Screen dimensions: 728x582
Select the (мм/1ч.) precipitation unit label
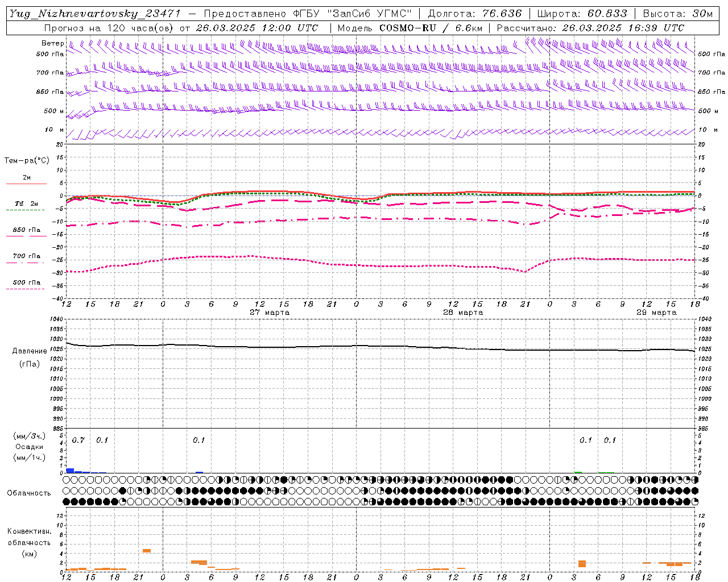pos(30,458)
